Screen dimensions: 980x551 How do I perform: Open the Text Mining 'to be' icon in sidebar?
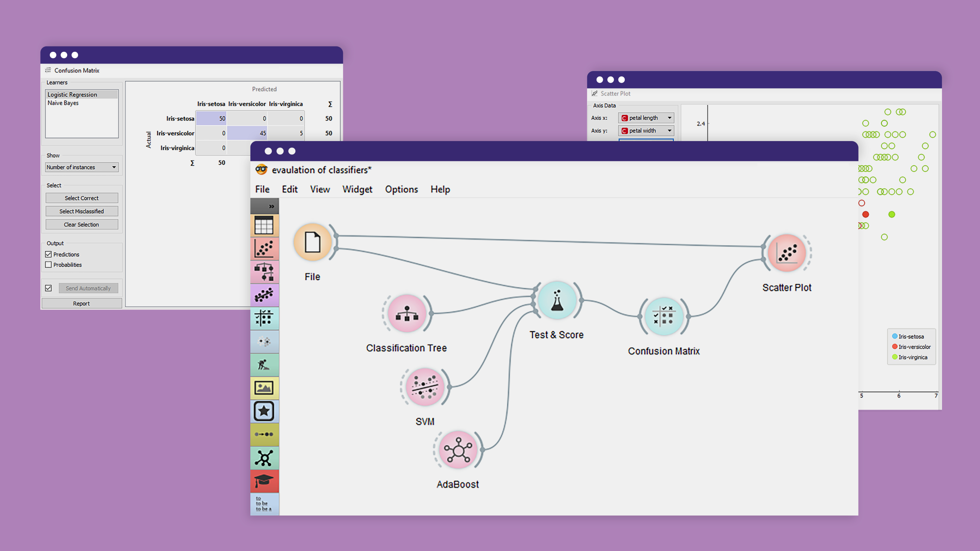tap(264, 504)
